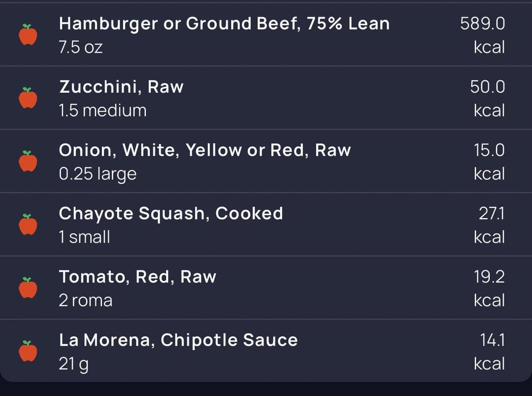Click the apple icon for the Onion entry
This screenshot has width=532, height=396.
[28, 162]
